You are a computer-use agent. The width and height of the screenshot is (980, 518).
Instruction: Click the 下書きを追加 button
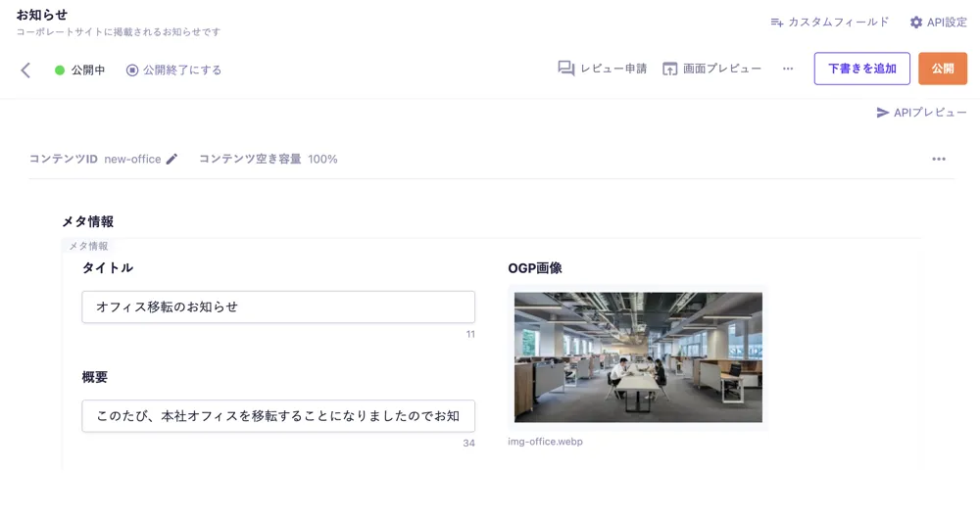click(861, 69)
